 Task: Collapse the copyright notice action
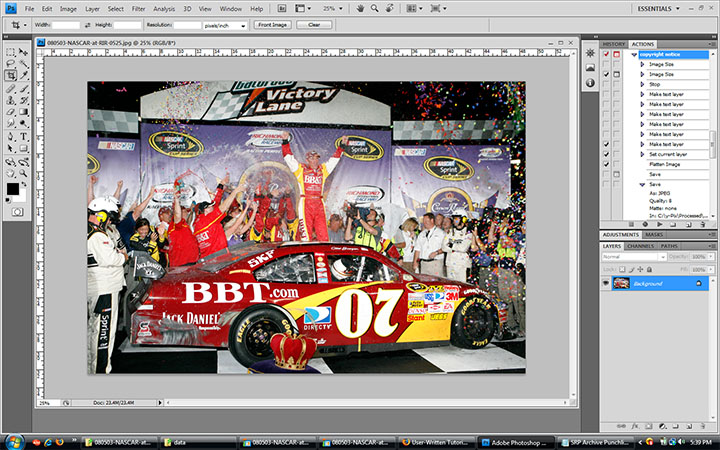pos(634,55)
